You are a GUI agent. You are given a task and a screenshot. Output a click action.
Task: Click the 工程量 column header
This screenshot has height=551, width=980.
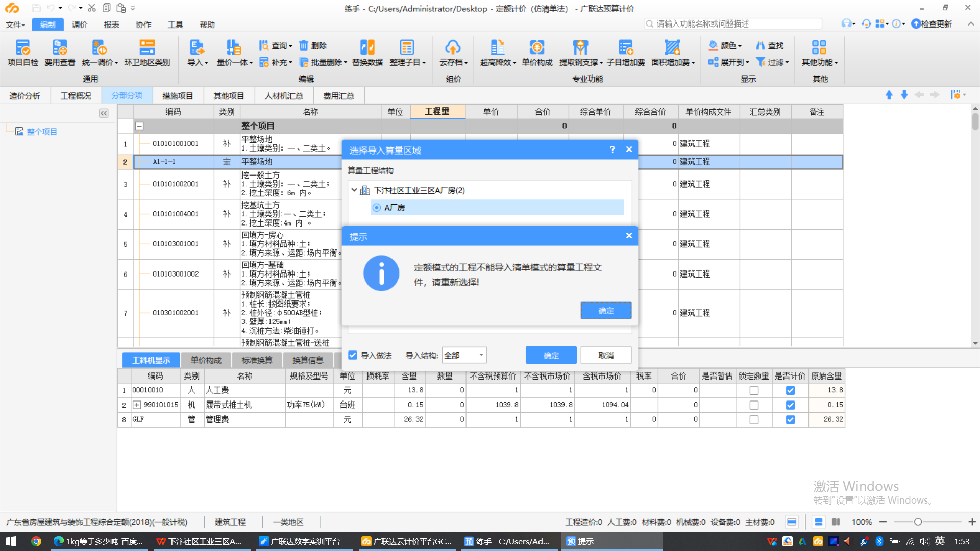pyautogui.click(x=437, y=111)
